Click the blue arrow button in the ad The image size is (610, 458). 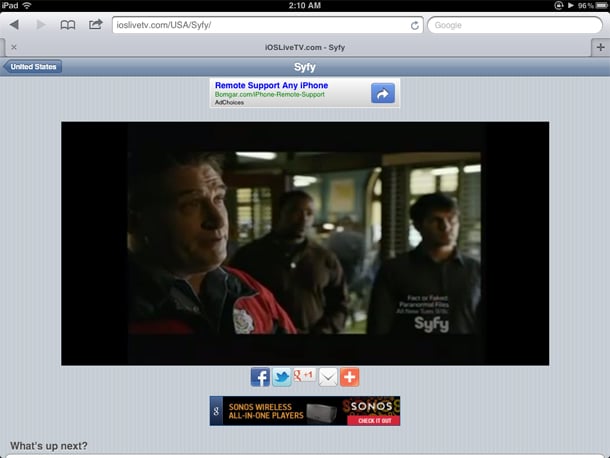click(x=383, y=93)
